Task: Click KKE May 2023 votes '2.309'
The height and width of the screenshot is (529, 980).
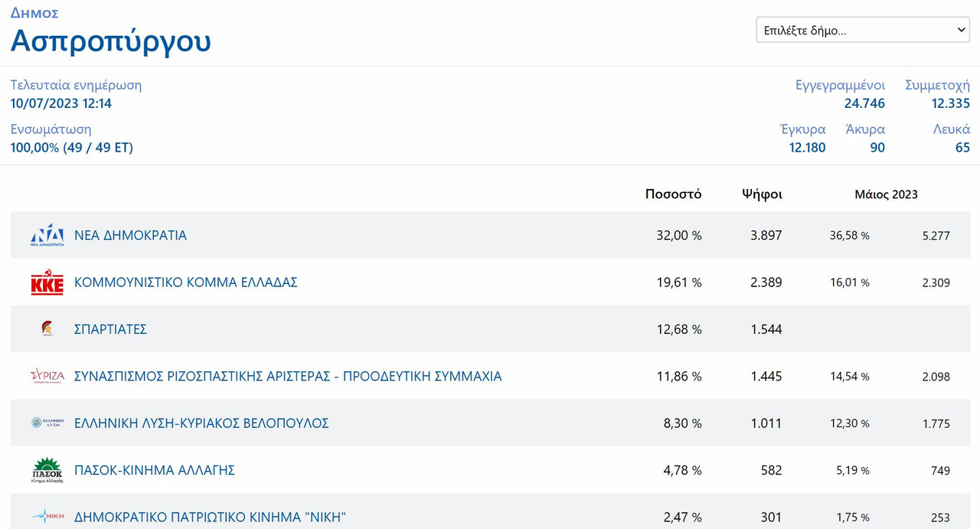Action: (x=936, y=282)
